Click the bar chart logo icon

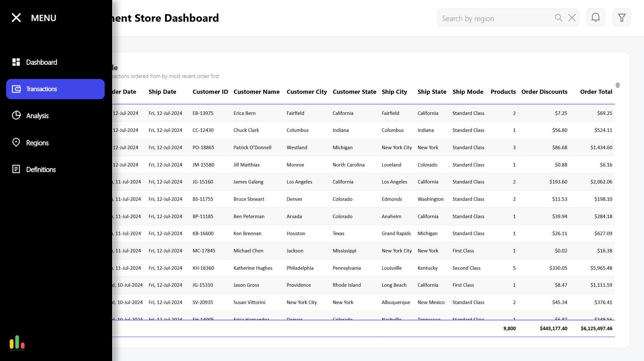tap(17, 342)
